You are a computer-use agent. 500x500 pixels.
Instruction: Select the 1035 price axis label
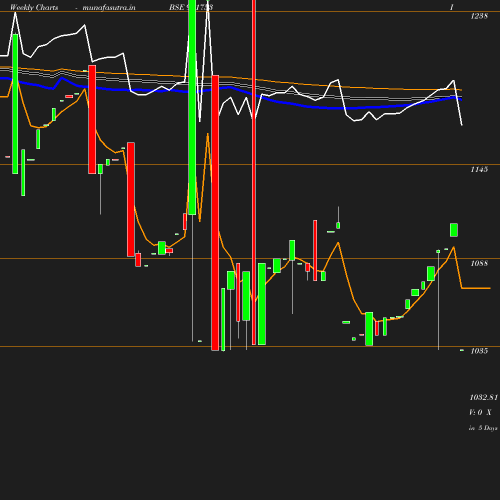point(479,351)
